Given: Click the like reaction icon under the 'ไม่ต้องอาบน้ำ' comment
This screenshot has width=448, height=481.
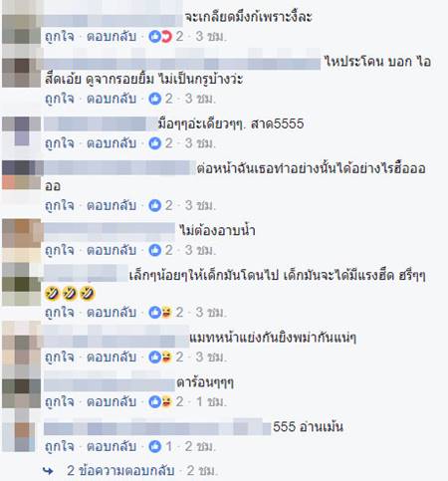Looking at the screenshot, I should [154, 250].
